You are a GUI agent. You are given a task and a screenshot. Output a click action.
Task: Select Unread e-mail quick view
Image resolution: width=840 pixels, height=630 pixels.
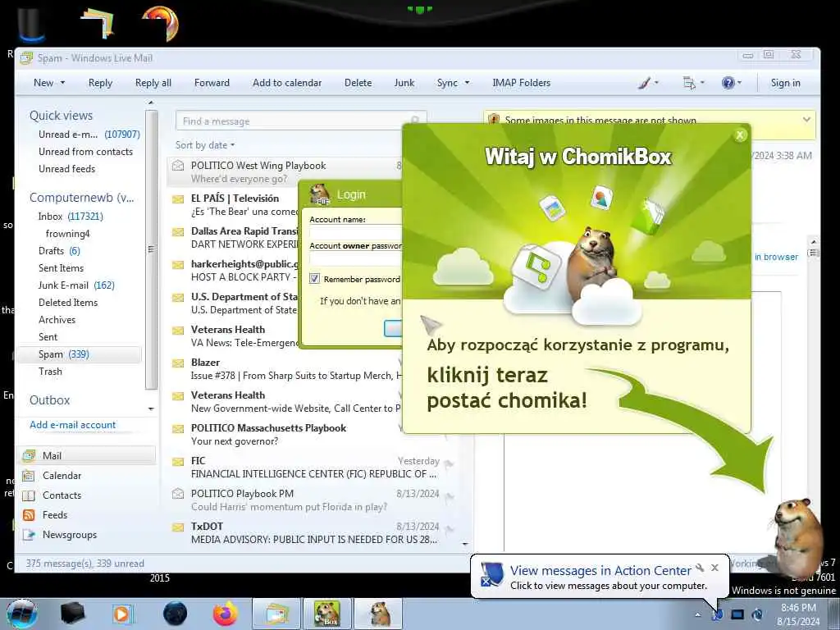point(89,135)
